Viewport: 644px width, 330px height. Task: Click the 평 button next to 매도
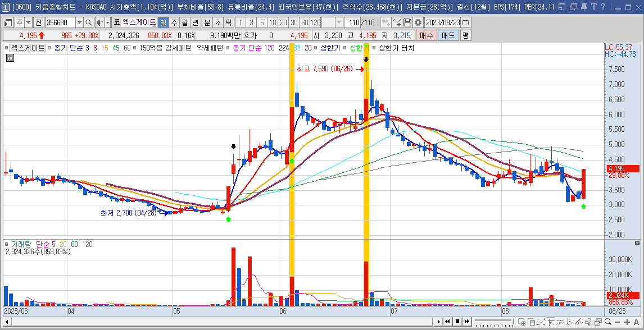(x=465, y=35)
